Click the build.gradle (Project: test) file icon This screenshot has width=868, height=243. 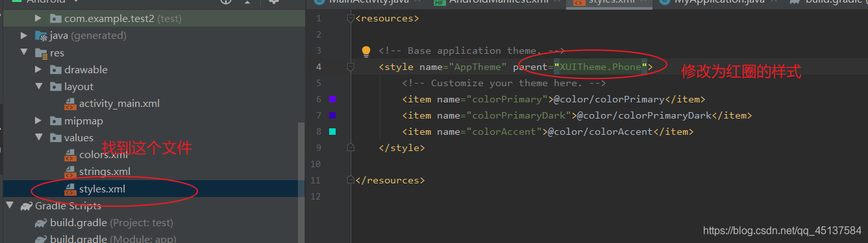pyautogui.click(x=41, y=223)
